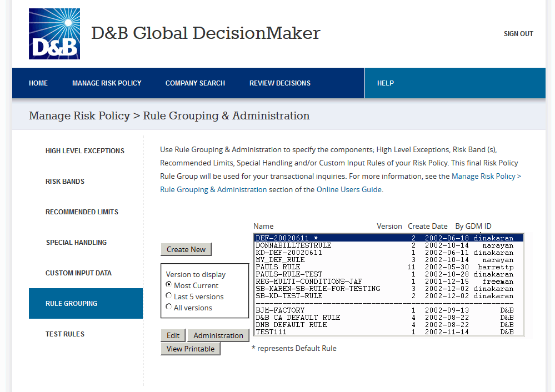The image size is (555, 392).
Task: Choose Last 5 versions display option
Action: pos(168,296)
